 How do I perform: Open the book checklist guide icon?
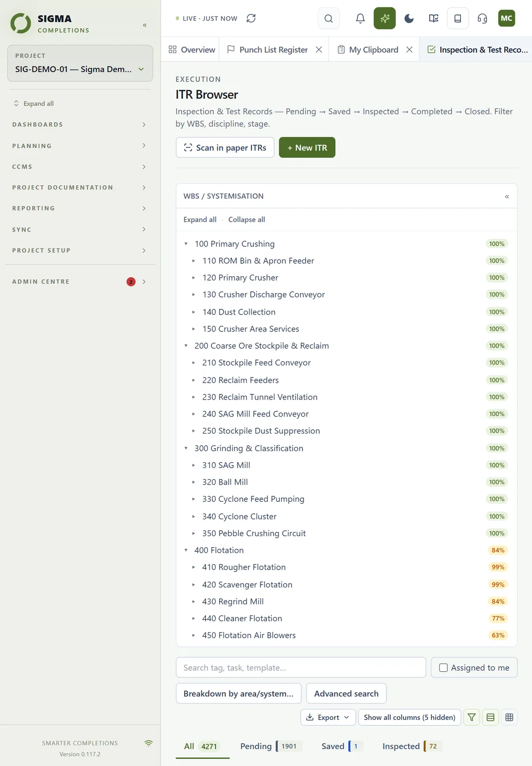(x=434, y=18)
